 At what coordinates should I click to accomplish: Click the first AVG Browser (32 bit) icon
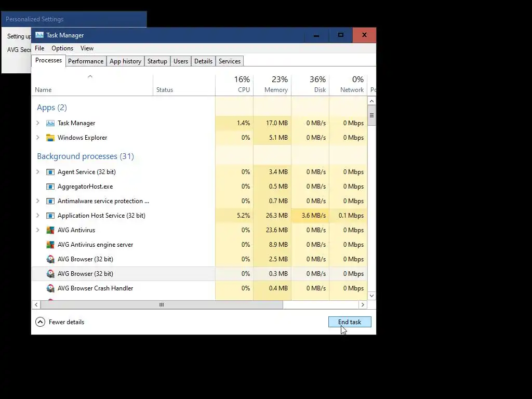50,260
